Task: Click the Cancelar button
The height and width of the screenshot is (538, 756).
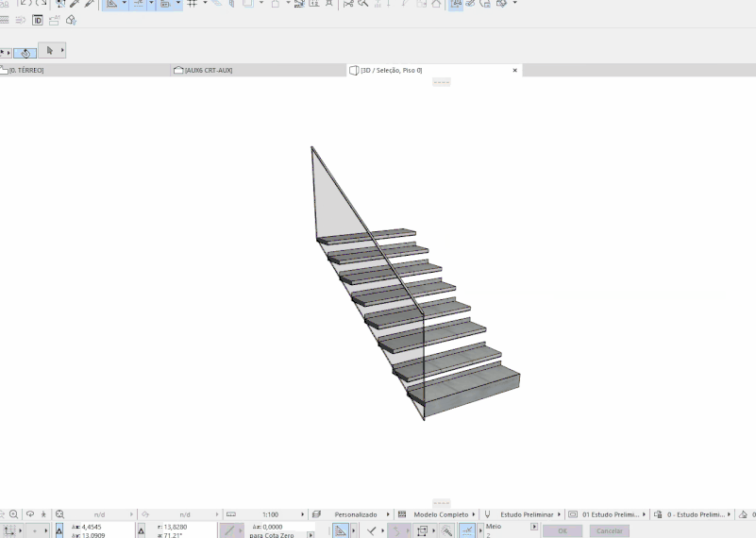Action: [610, 530]
